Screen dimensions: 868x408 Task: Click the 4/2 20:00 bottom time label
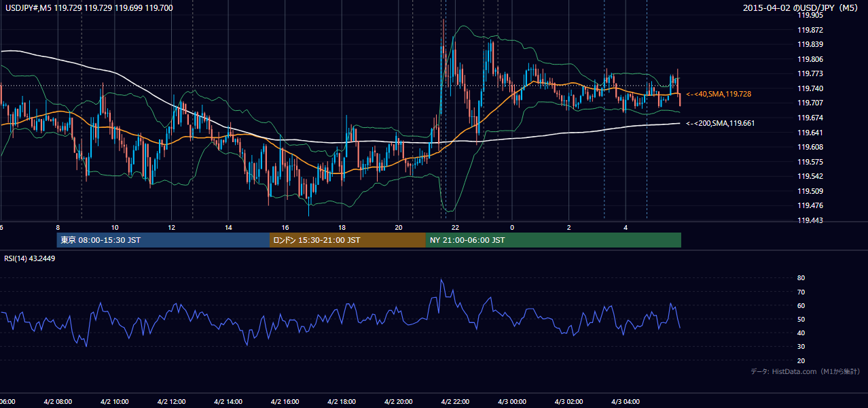pos(399,402)
